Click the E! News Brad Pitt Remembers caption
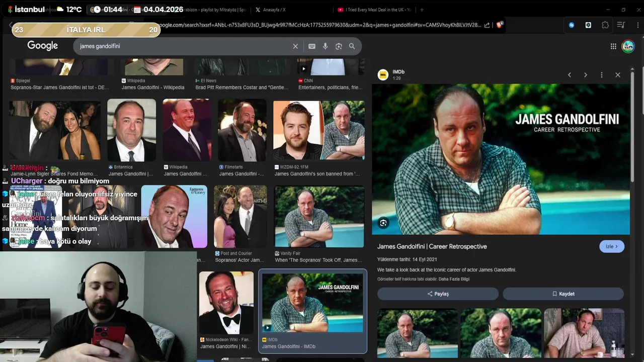Image resolution: width=644 pixels, height=362 pixels. (x=242, y=87)
